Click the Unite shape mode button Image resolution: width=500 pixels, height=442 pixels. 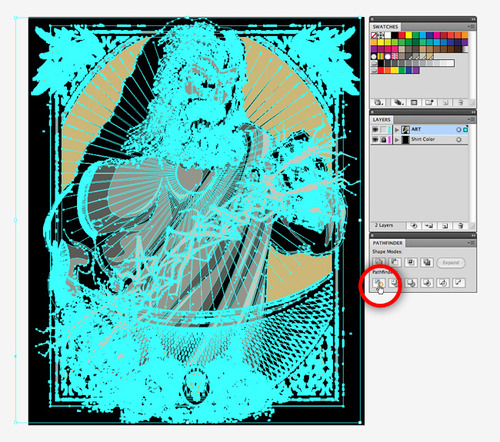(x=379, y=263)
